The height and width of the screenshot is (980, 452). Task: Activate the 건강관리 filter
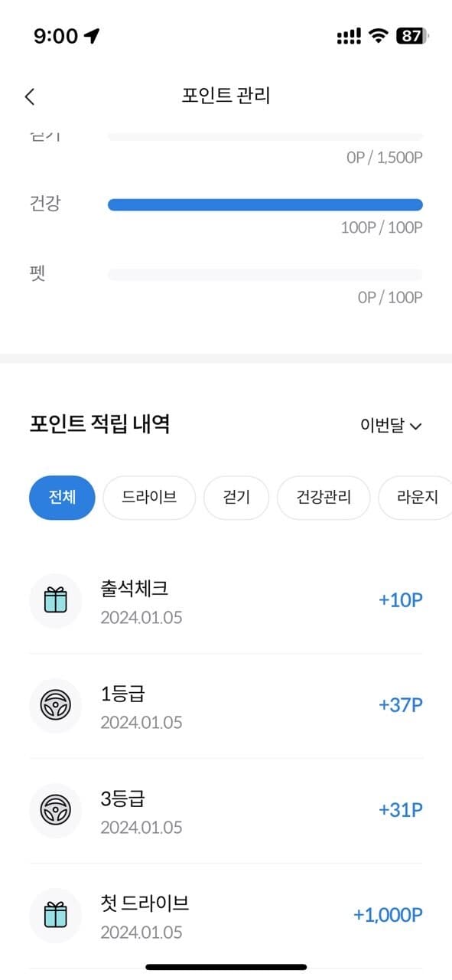tap(323, 498)
